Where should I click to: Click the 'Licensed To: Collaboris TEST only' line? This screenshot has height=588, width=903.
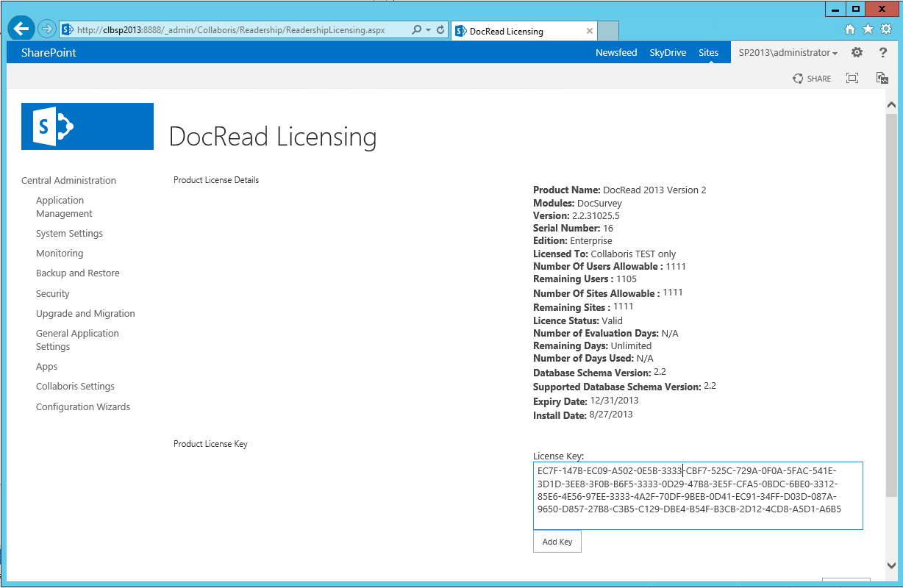tap(604, 254)
